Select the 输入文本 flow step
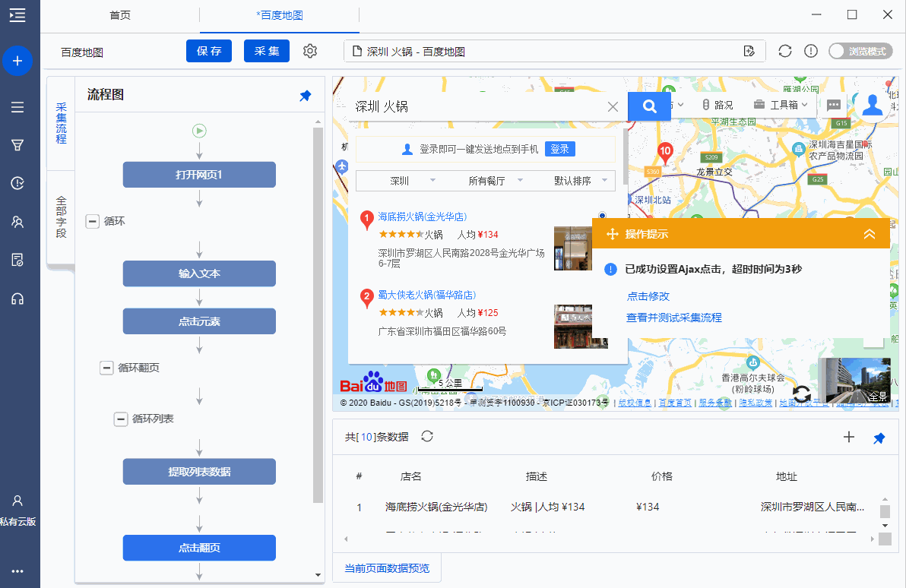The image size is (906, 588). tap(199, 273)
